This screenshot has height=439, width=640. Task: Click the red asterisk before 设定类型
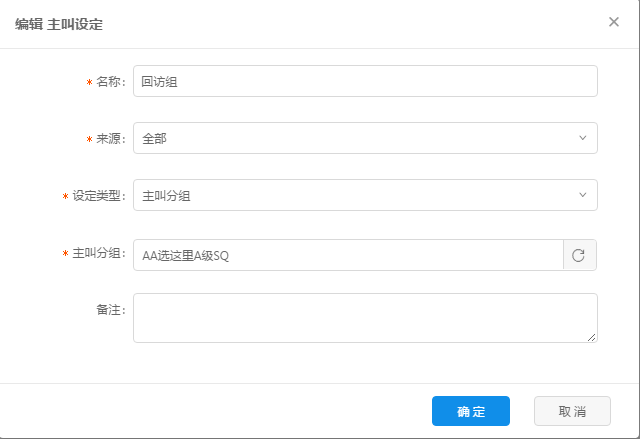coord(65,197)
